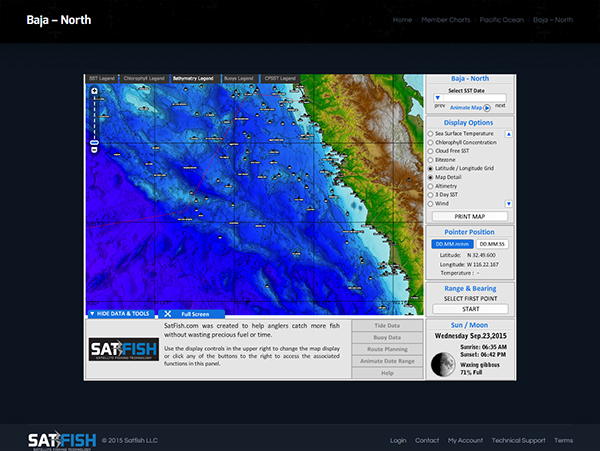Open the Select SST Date dropdown

click(x=470, y=98)
